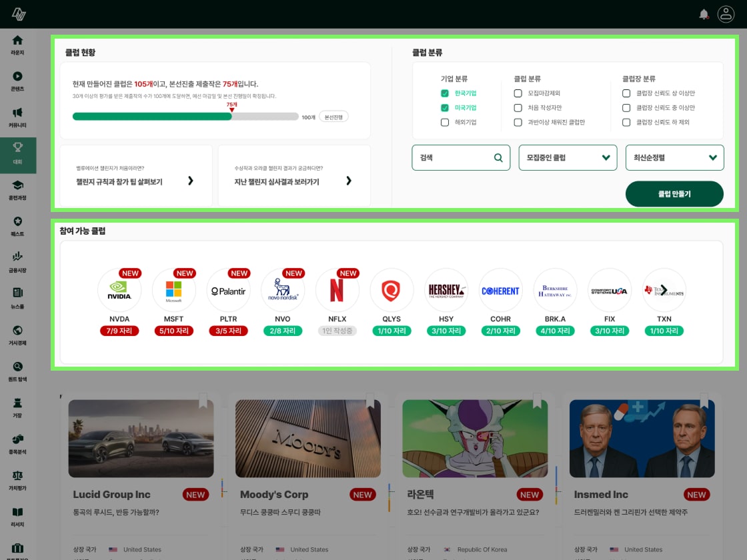Go to 커뮤니티 megaphone icon

(x=17, y=113)
